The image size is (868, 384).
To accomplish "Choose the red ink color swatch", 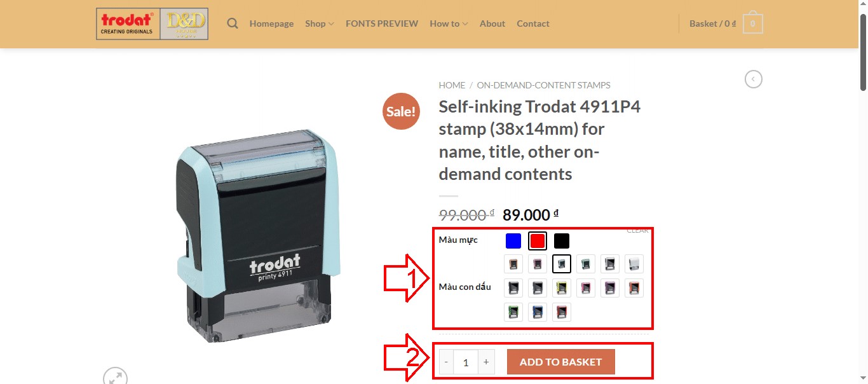I will (x=538, y=241).
